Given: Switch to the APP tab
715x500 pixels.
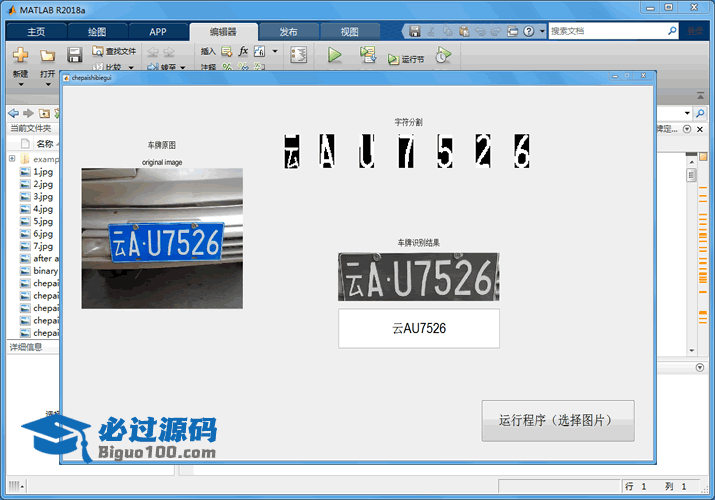Looking at the screenshot, I should click(158, 32).
